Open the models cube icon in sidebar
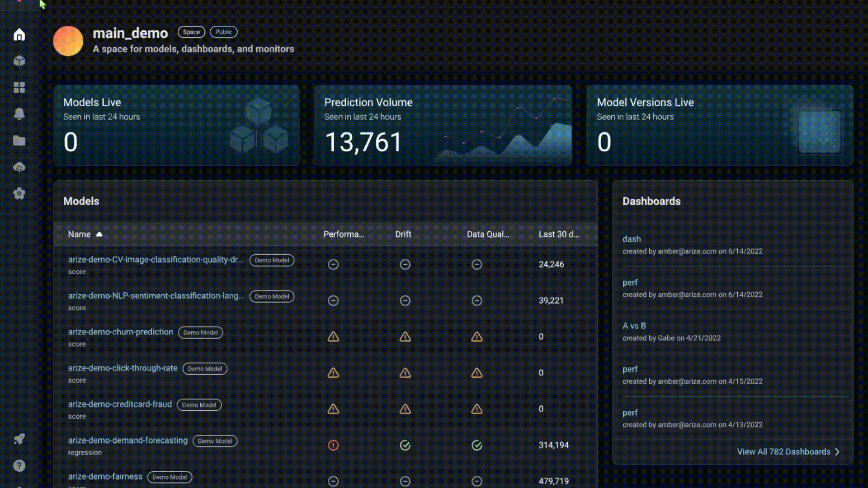This screenshot has width=868, height=488. (x=19, y=61)
